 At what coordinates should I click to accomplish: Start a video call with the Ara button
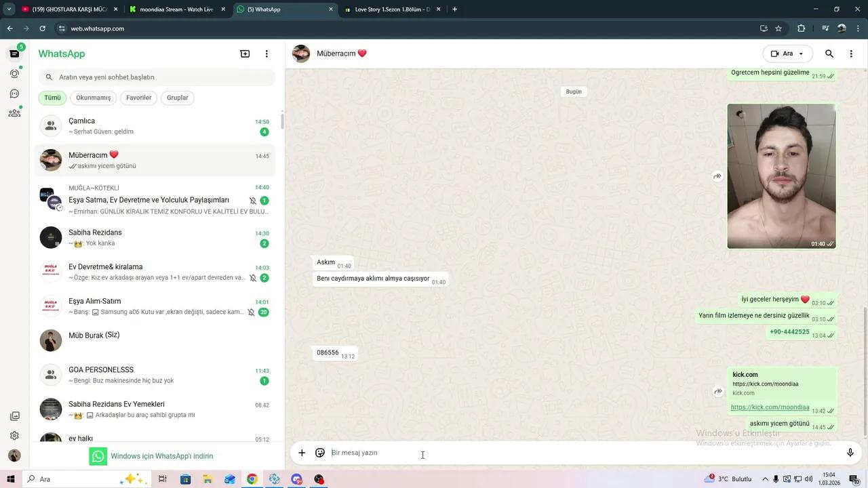pyautogui.click(x=782, y=54)
